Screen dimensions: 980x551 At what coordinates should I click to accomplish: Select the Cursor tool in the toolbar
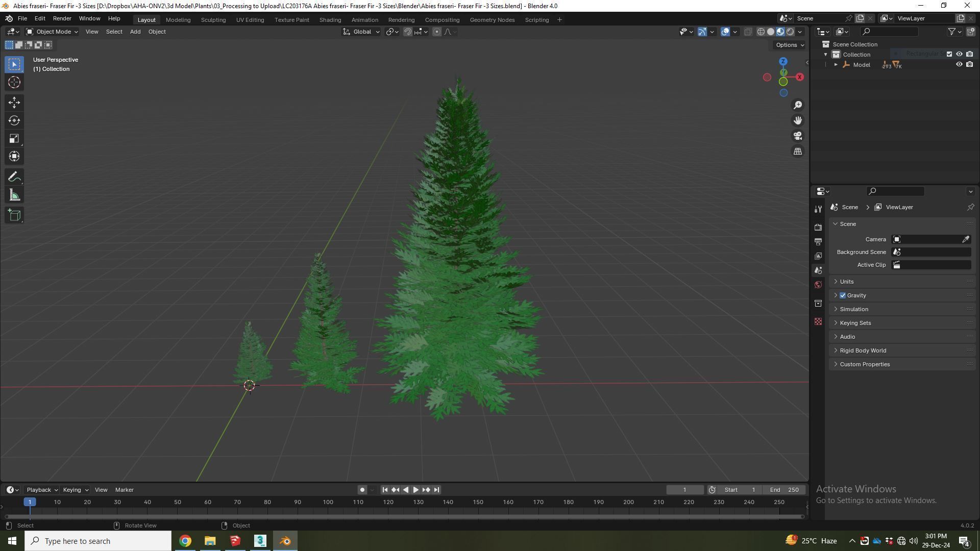click(14, 82)
